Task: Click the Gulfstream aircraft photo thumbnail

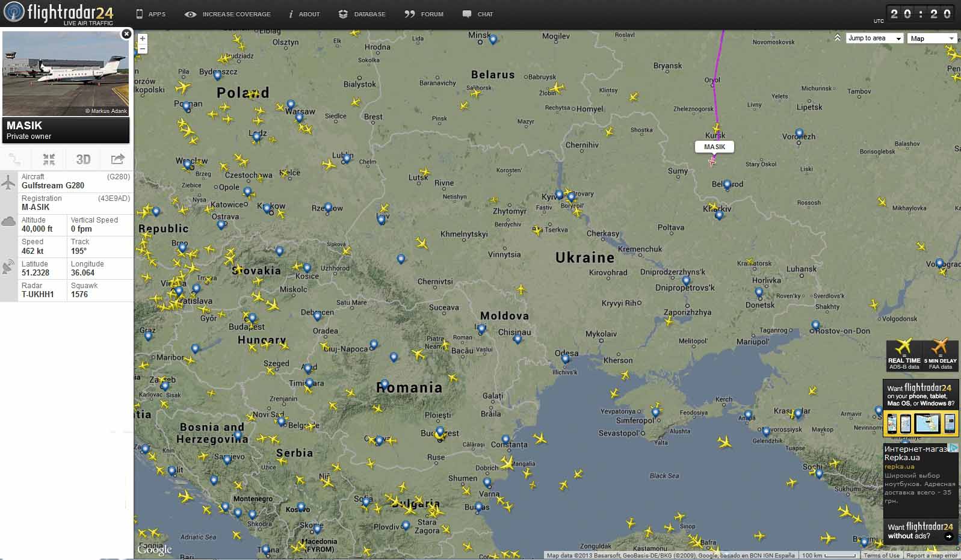Action: 66,73
